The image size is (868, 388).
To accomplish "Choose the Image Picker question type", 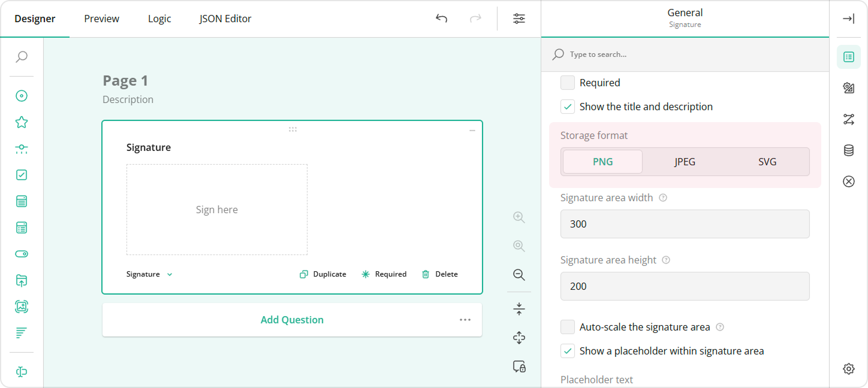I will tap(22, 306).
